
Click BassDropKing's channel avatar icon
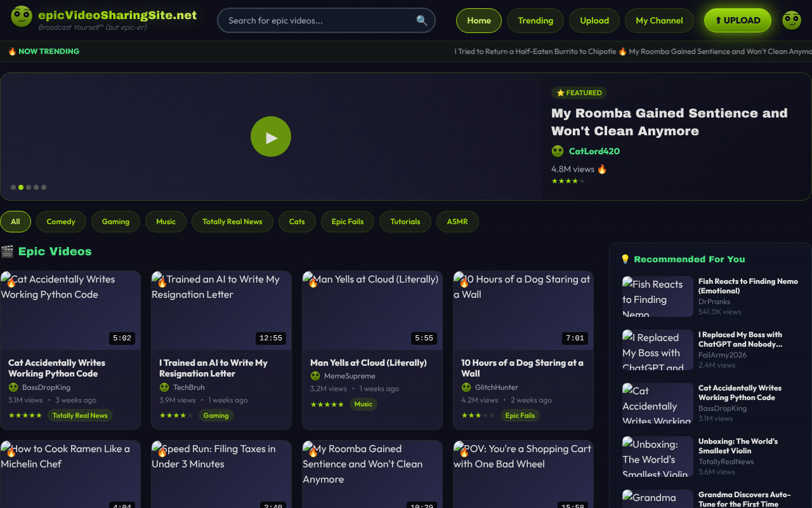(x=14, y=387)
